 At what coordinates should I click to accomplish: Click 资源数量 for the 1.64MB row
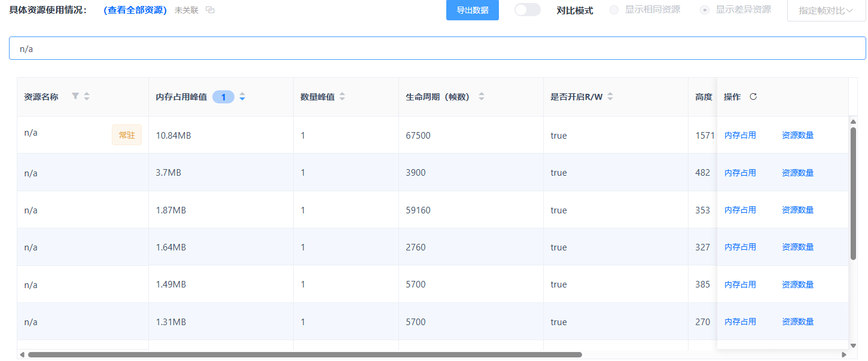point(797,247)
